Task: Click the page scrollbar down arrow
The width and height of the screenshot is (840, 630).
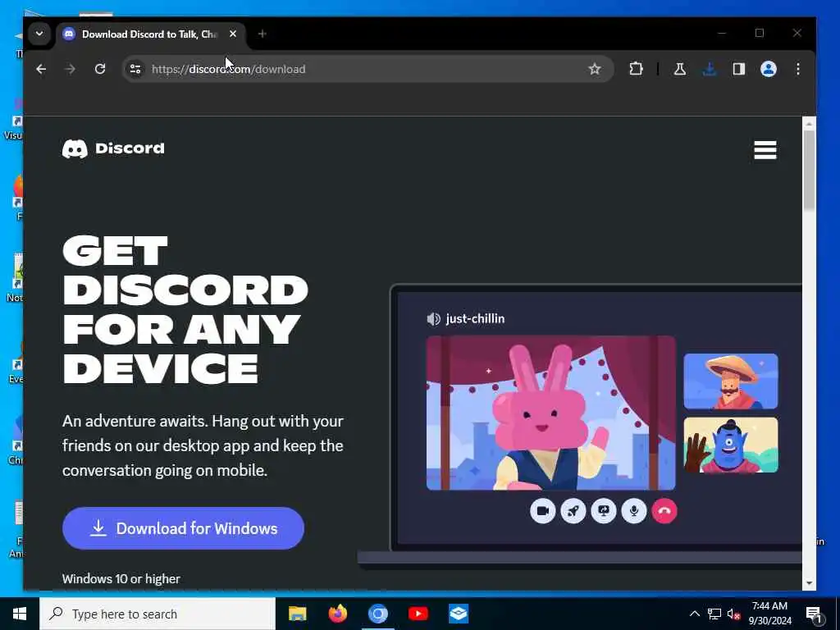Action: (x=809, y=583)
